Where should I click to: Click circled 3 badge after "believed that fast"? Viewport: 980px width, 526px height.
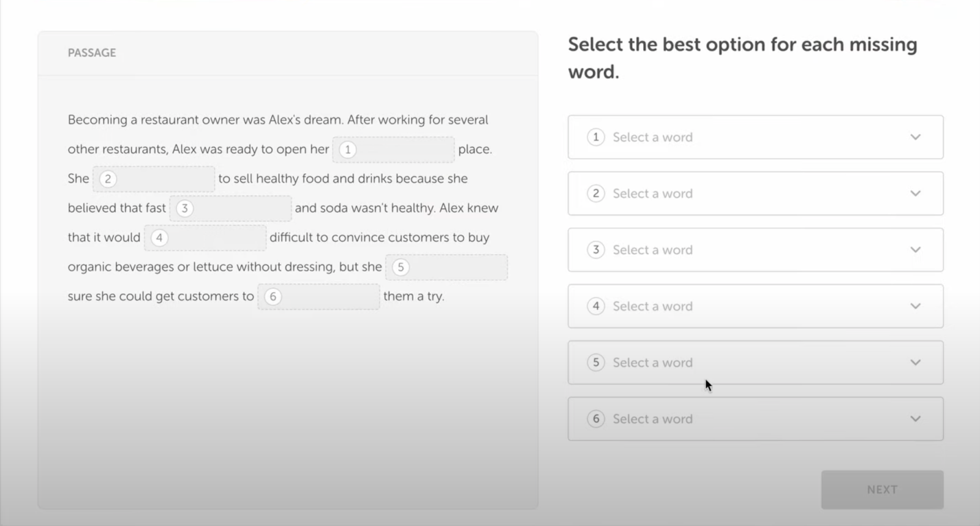184,208
